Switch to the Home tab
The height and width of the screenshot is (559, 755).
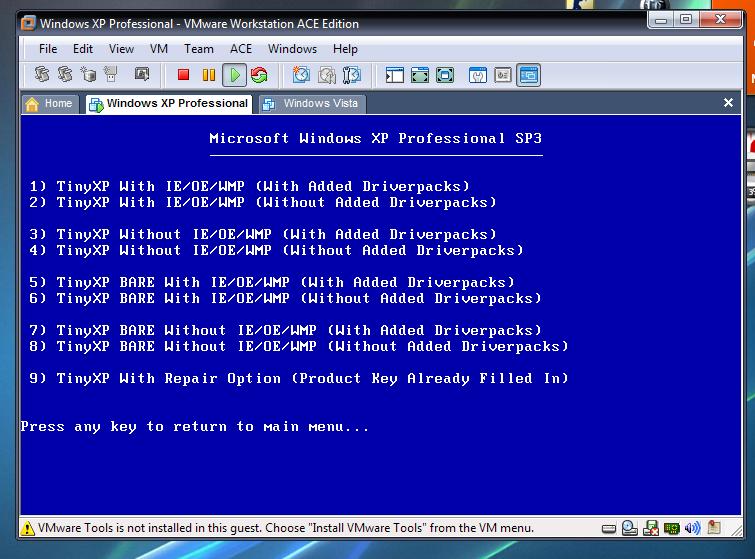(x=50, y=104)
